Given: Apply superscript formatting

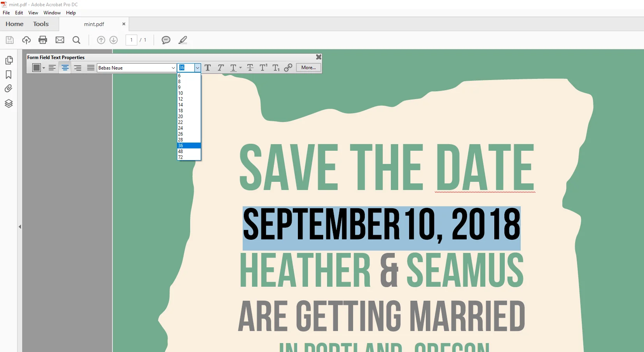Looking at the screenshot, I should tap(263, 68).
